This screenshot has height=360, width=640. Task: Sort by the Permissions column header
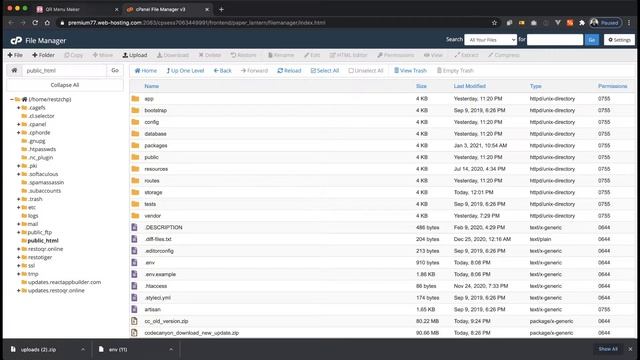pyautogui.click(x=612, y=86)
